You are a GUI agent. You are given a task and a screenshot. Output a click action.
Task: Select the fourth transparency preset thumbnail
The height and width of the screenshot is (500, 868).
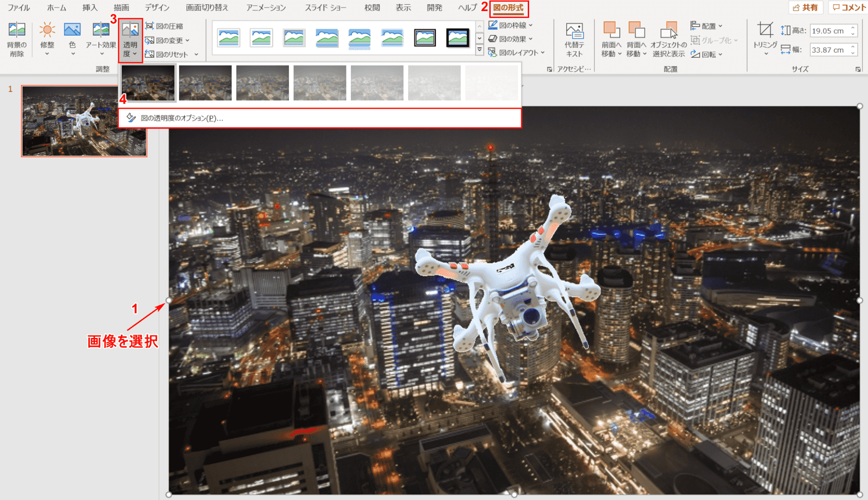click(320, 83)
